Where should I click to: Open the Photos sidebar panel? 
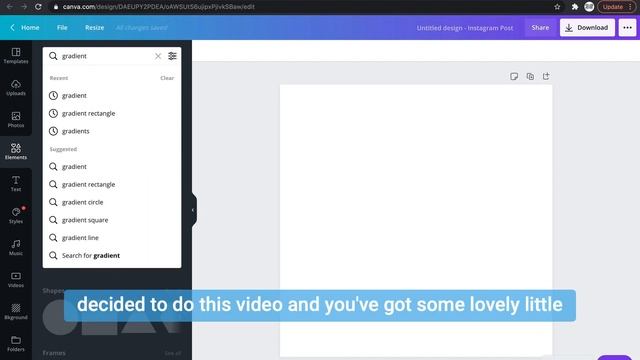click(x=16, y=120)
